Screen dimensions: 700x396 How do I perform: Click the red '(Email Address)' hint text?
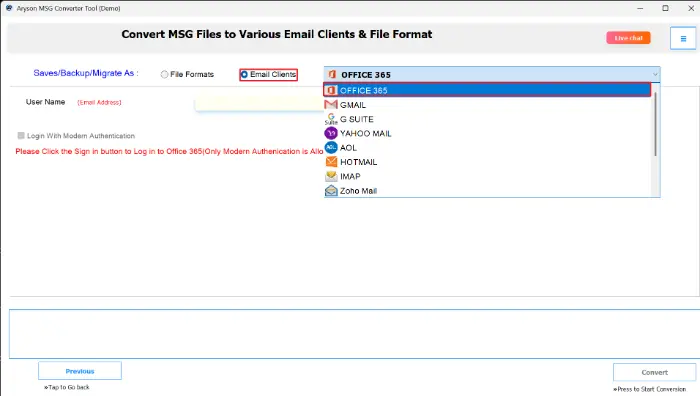(x=99, y=102)
